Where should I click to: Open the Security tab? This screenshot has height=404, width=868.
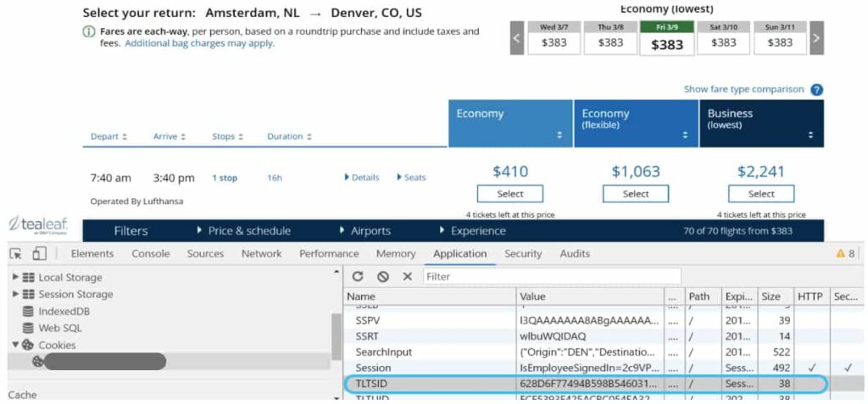point(523,253)
